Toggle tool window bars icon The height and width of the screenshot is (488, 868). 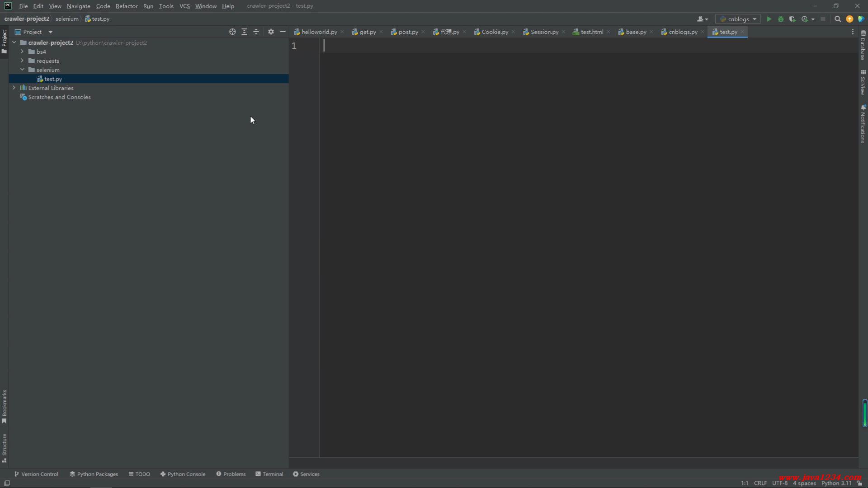(7, 483)
